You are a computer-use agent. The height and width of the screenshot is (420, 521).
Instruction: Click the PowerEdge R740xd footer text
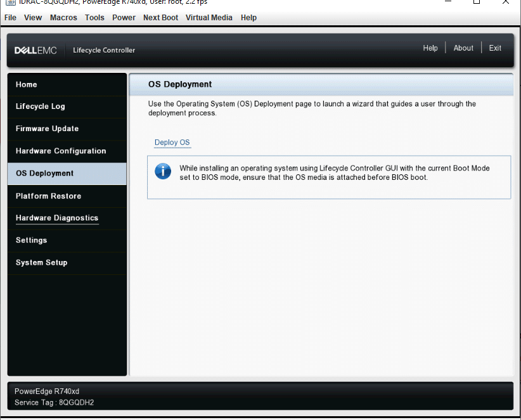pyautogui.click(x=47, y=391)
